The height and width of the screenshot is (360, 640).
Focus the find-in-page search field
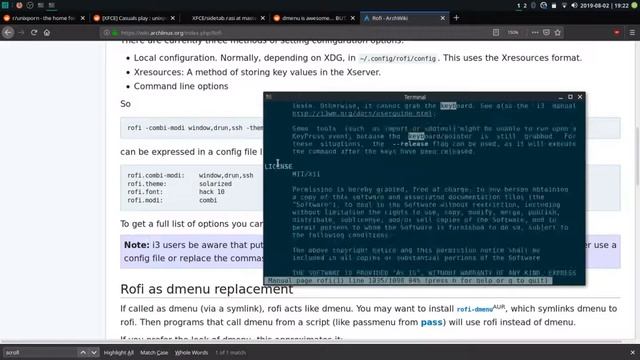click(40, 353)
